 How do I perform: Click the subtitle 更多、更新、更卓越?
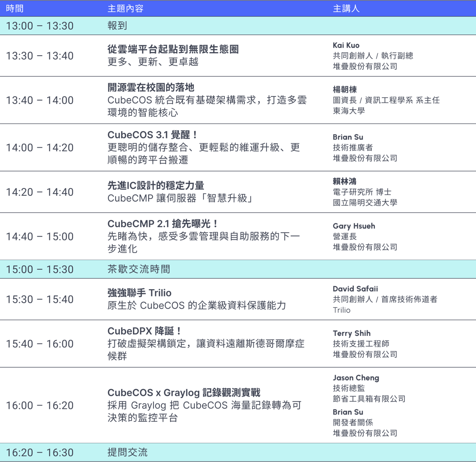(x=153, y=62)
